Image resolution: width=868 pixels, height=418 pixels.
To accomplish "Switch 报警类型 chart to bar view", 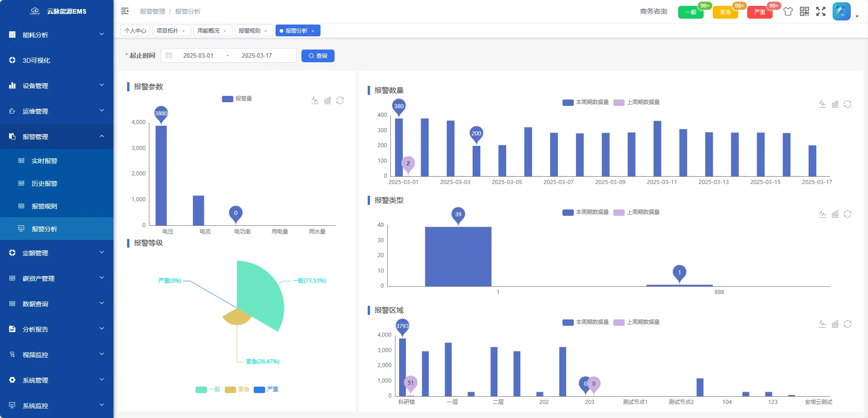I will [835, 214].
